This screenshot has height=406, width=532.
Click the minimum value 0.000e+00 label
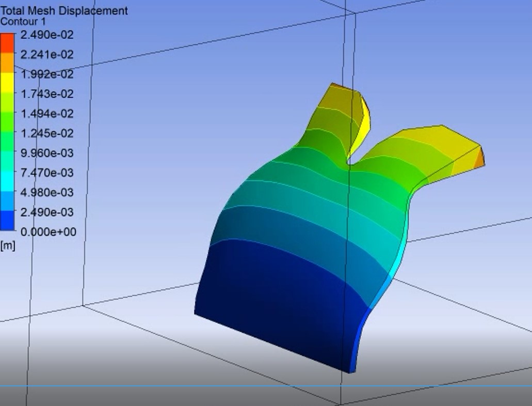pos(48,232)
